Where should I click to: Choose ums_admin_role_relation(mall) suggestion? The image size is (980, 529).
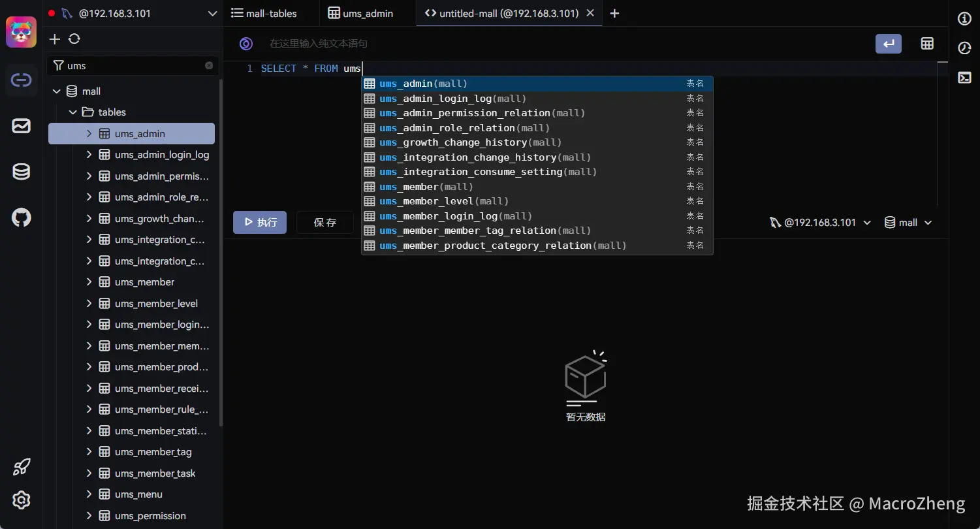coord(537,128)
